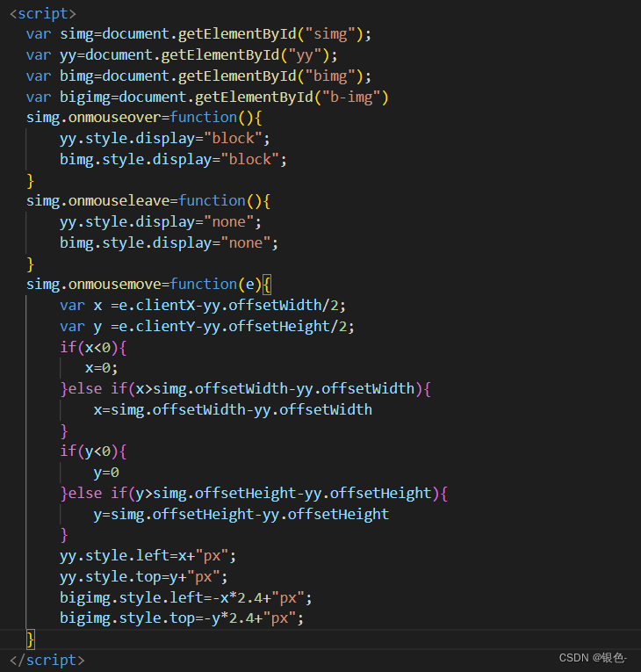Click the line declaring var simg
The height and width of the screenshot is (672, 641).
198,34
